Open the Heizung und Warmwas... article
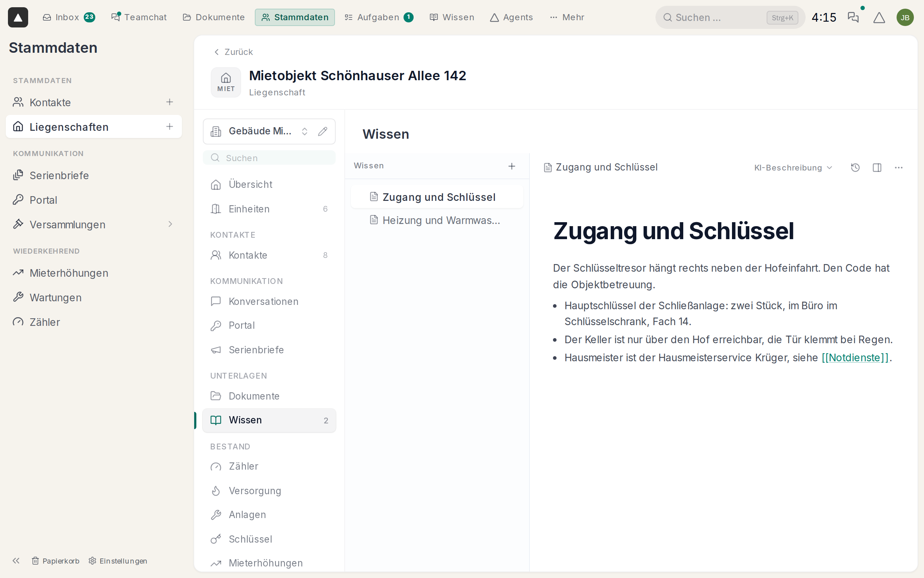Screen dimensions: 924x578 (x=437, y=221)
